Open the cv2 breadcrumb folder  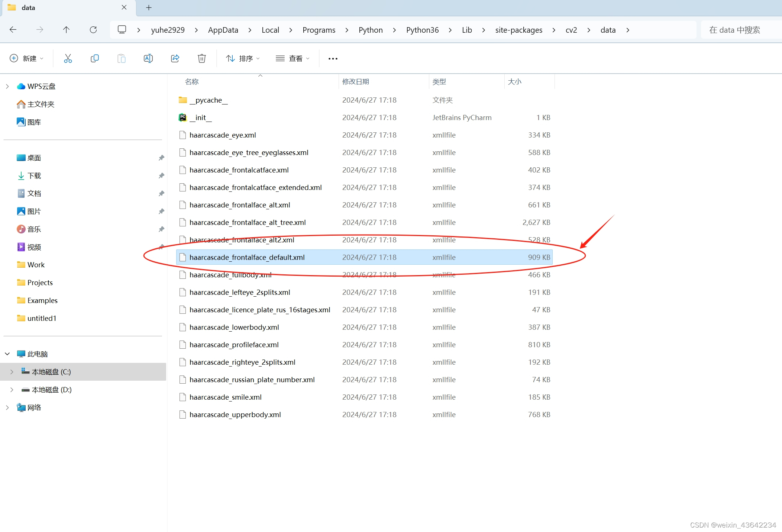pos(571,30)
